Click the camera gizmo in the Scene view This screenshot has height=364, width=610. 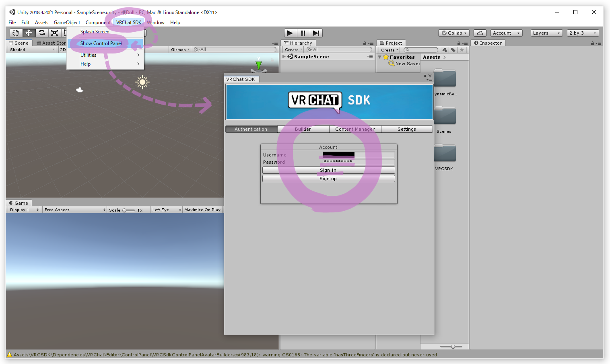[80, 90]
